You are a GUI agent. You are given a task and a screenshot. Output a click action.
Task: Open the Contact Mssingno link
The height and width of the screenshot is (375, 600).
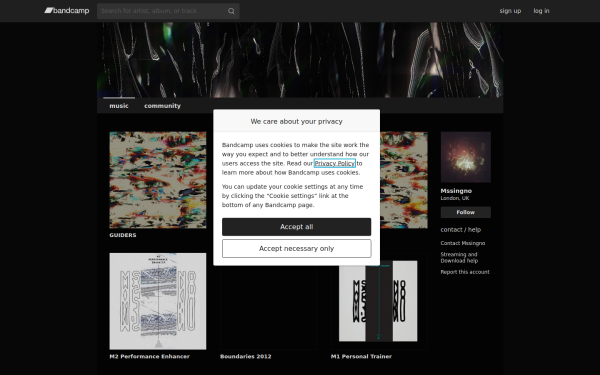click(x=463, y=243)
